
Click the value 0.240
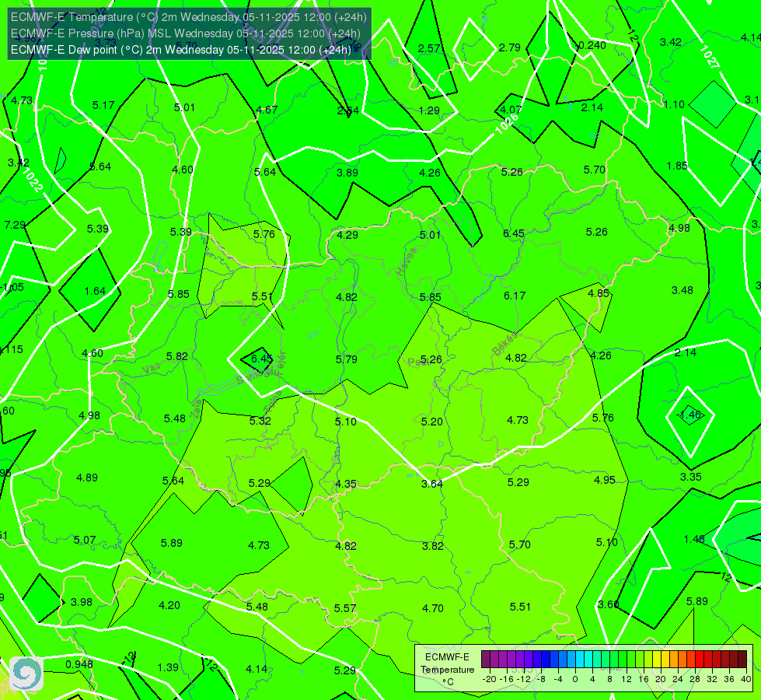pyautogui.click(x=592, y=46)
